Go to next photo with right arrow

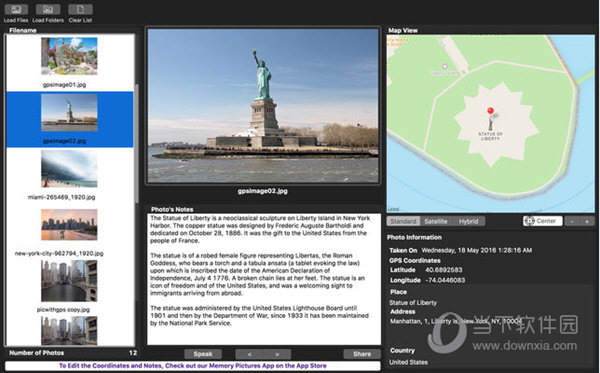(277, 354)
